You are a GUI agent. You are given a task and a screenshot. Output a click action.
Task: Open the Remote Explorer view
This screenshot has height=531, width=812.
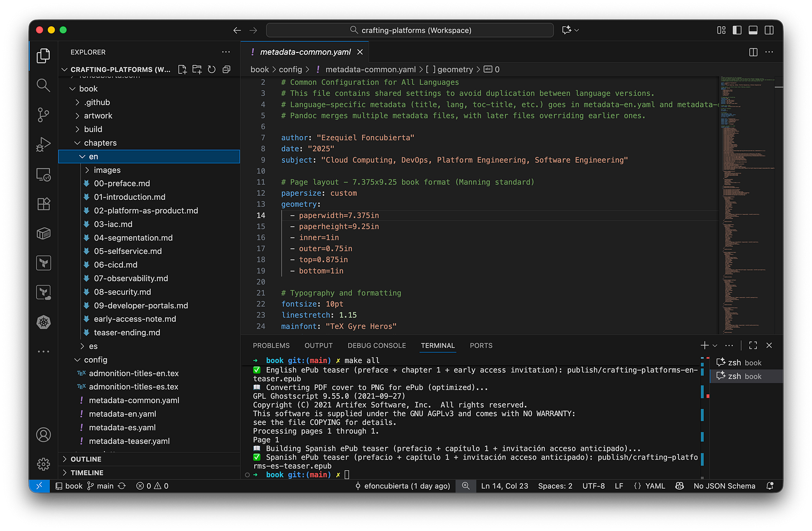[43, 175]
